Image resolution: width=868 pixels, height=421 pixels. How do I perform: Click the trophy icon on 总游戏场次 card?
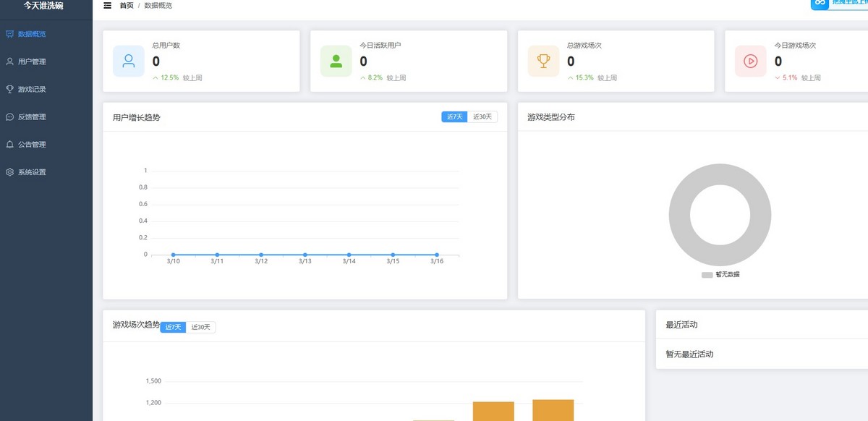[543, 61]
